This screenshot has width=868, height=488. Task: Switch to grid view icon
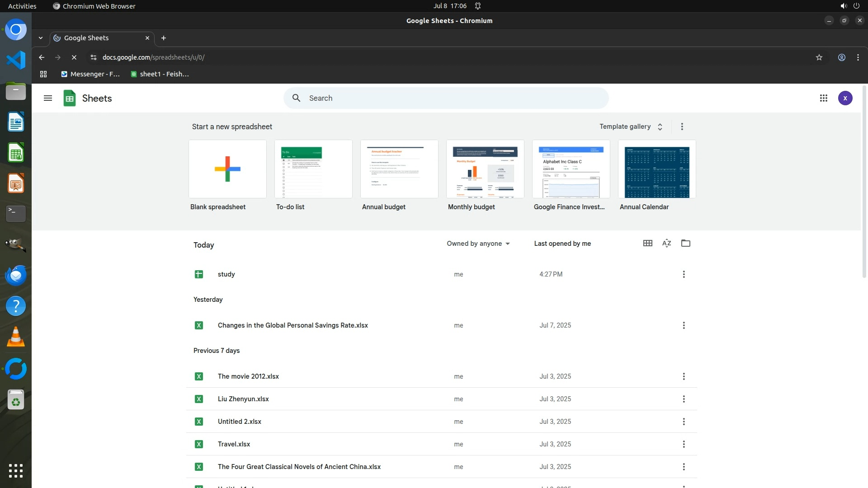coord(647,243)
